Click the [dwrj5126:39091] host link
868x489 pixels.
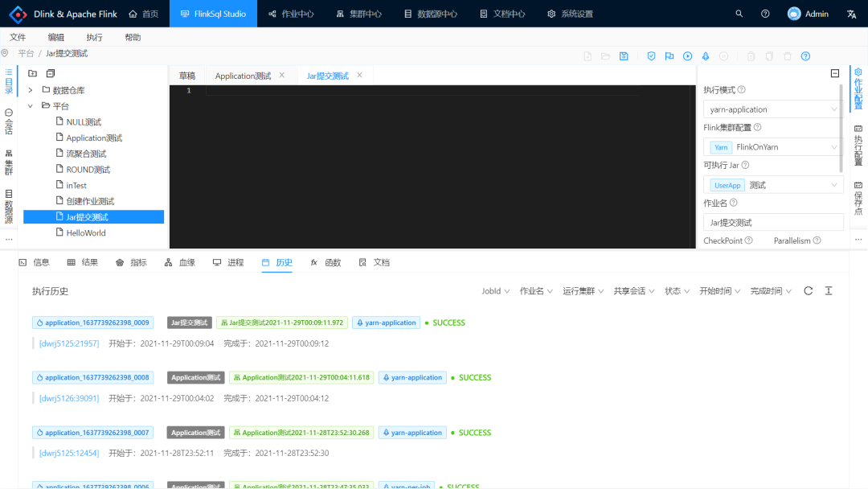[x=69, y=398]
